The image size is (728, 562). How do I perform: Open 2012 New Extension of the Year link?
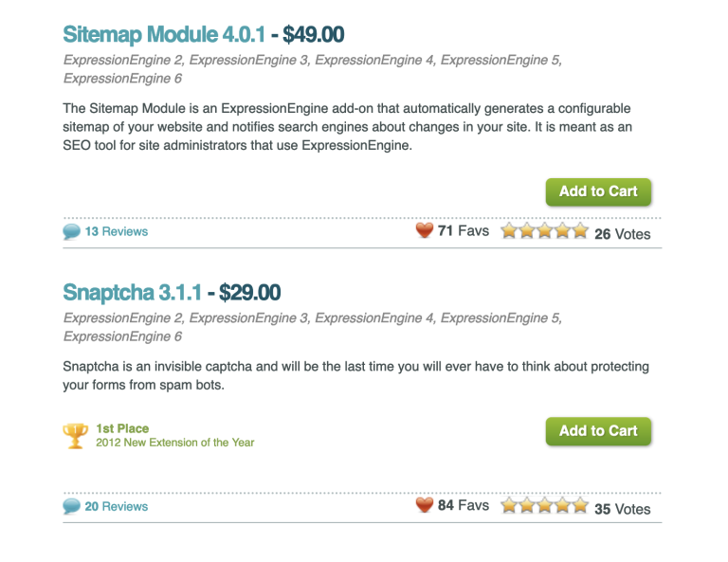175,443
